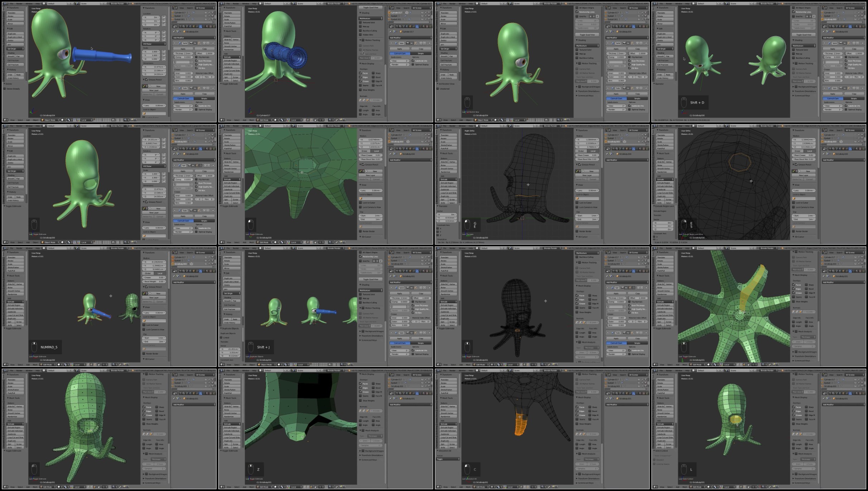Click Thickness 2.5mm slider in top-left frame
Image resolution: width=868 pixels, height=491 pixels.
pos(184,53)
